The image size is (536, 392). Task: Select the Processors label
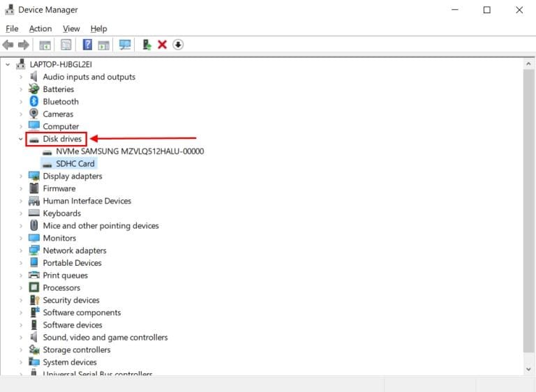tap(61, 288)
